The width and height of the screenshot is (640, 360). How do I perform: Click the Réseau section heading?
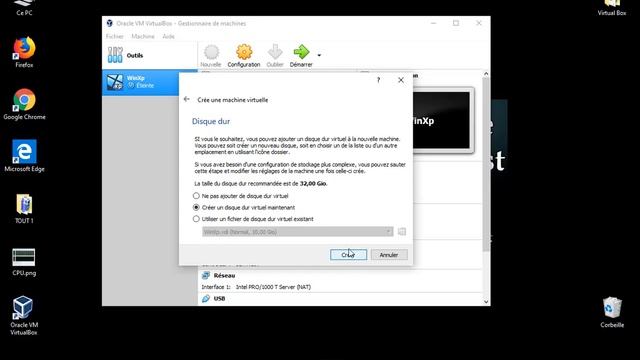(x=224, y=276)
